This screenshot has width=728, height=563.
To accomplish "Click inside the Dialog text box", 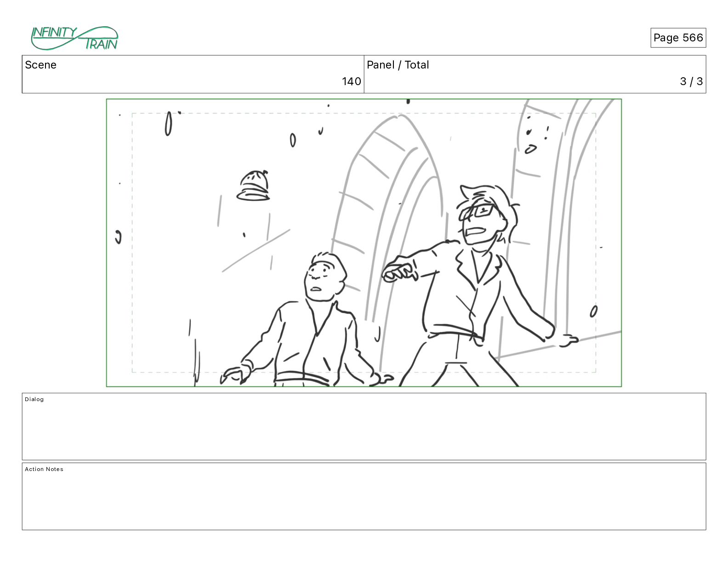I will click(364, 426).
